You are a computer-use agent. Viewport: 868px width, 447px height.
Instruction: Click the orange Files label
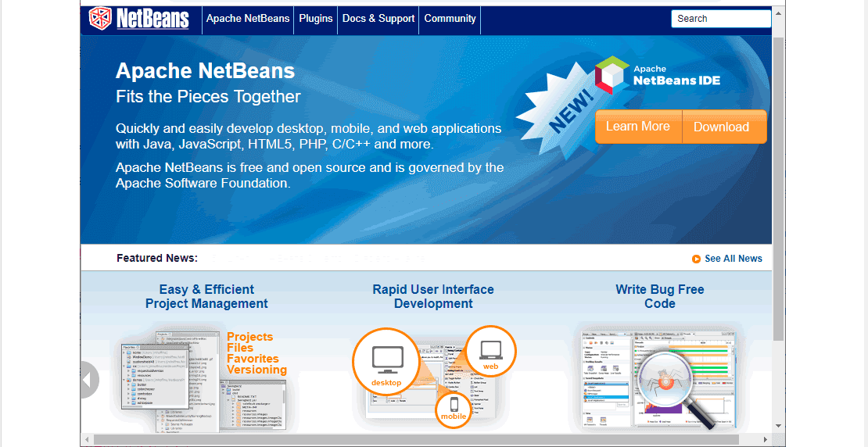click(240, 348)
